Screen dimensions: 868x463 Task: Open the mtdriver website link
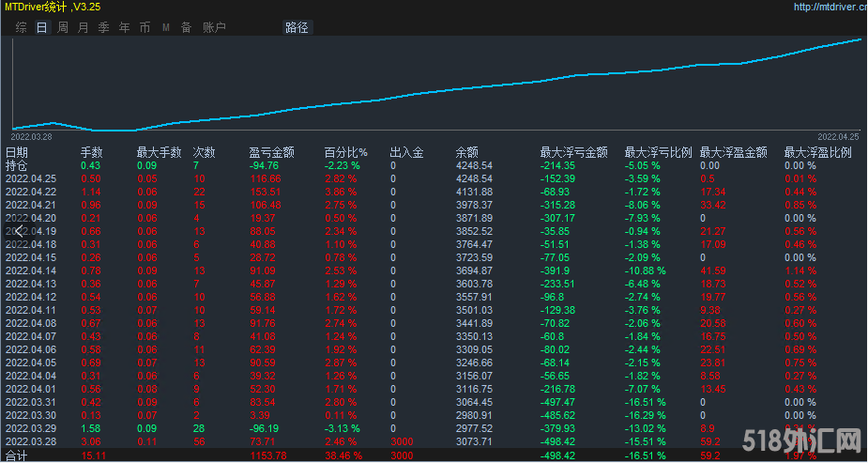830,8
